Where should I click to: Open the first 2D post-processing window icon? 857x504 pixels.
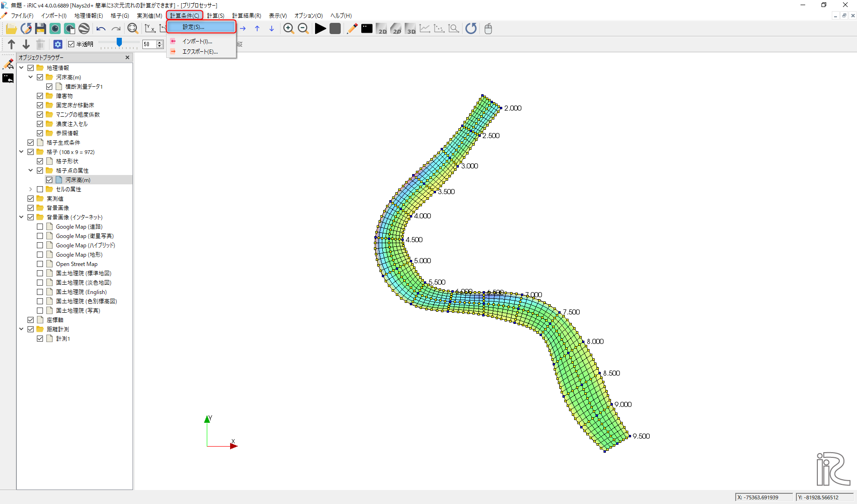click(381, 29)
